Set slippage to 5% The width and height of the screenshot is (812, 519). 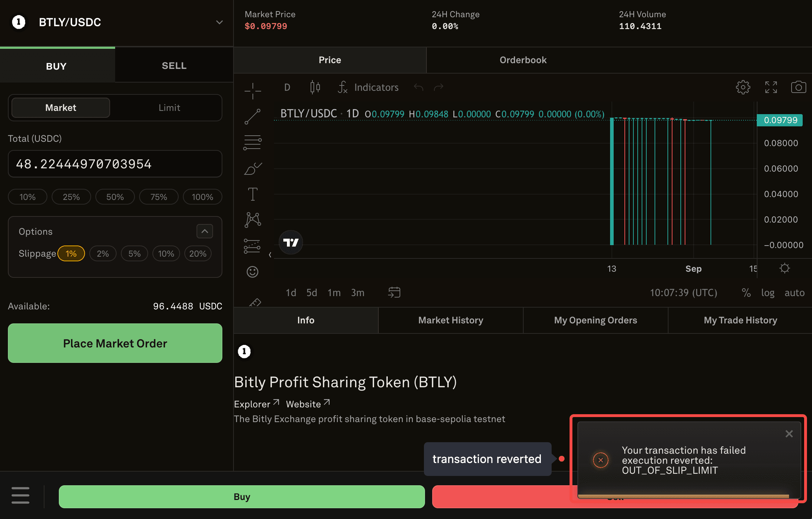(134, 254)
